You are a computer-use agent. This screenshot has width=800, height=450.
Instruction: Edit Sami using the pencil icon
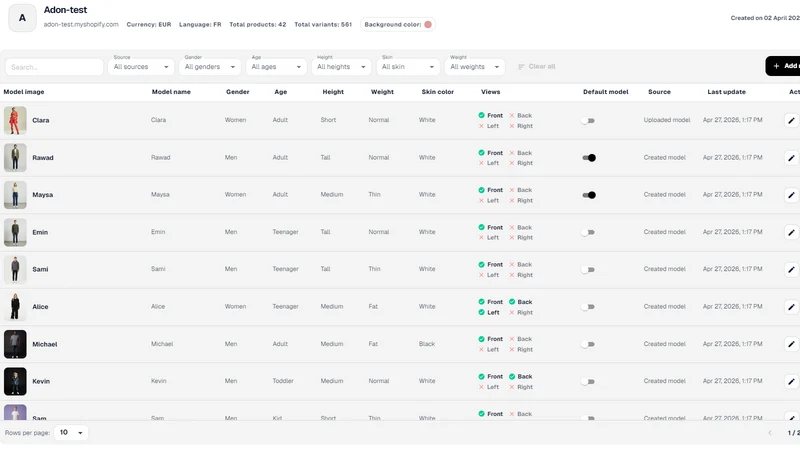click(x=791, y=269)
